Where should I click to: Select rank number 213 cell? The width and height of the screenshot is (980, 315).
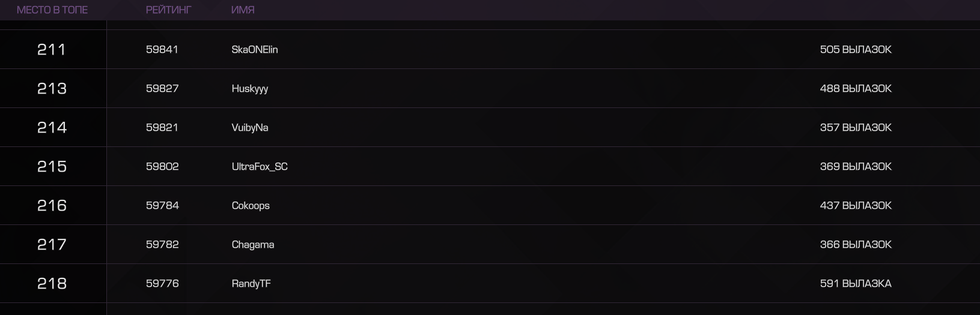[x=52, y=89]
